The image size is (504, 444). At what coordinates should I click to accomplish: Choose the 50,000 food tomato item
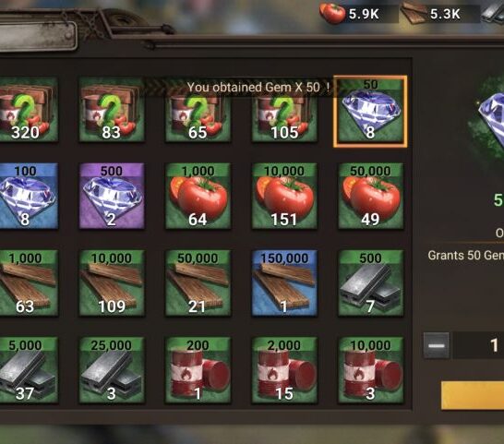(x=370, y=196)
